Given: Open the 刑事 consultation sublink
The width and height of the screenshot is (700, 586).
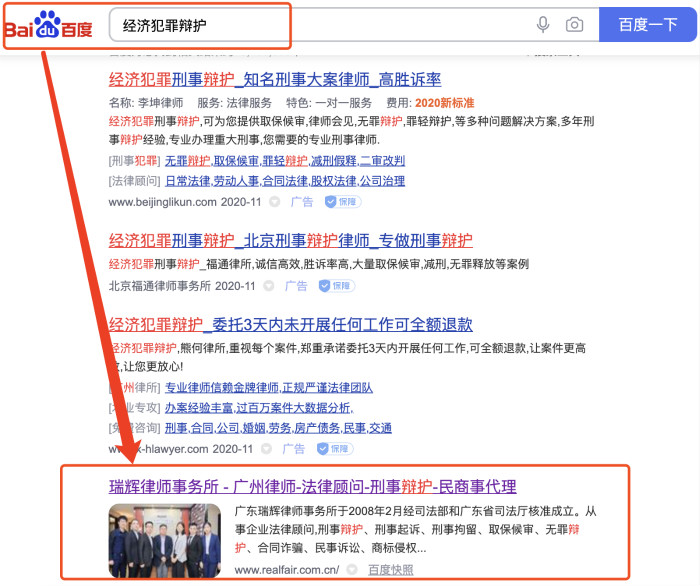Looking at the screenshot, I should [176, 428].
